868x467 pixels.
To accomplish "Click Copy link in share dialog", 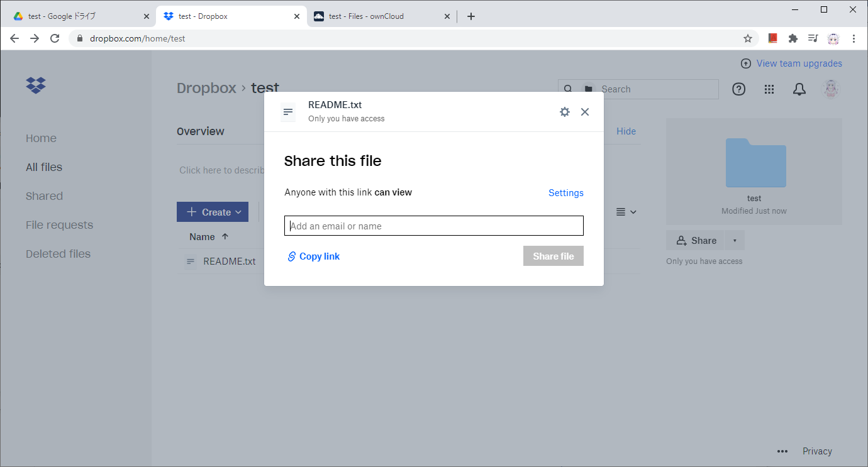I will click(x=314, y=256).
